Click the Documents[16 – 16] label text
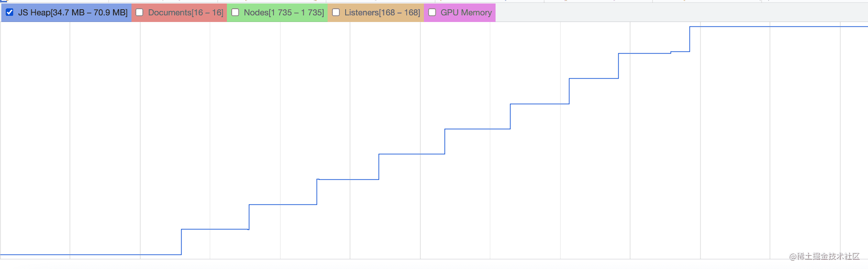 pos(186,12)
